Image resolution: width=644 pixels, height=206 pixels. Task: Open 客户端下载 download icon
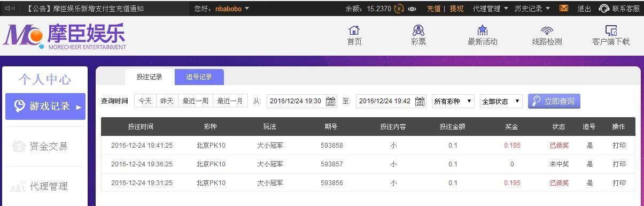click(x=611, y=30)
